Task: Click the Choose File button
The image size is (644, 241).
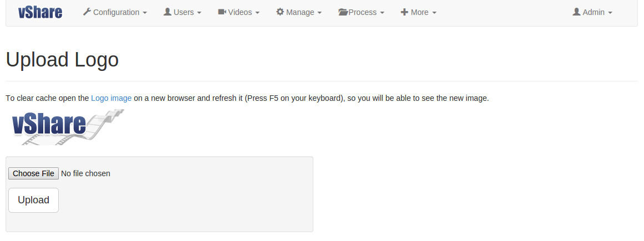Action: pyautogui.click(x=34, y=173)
